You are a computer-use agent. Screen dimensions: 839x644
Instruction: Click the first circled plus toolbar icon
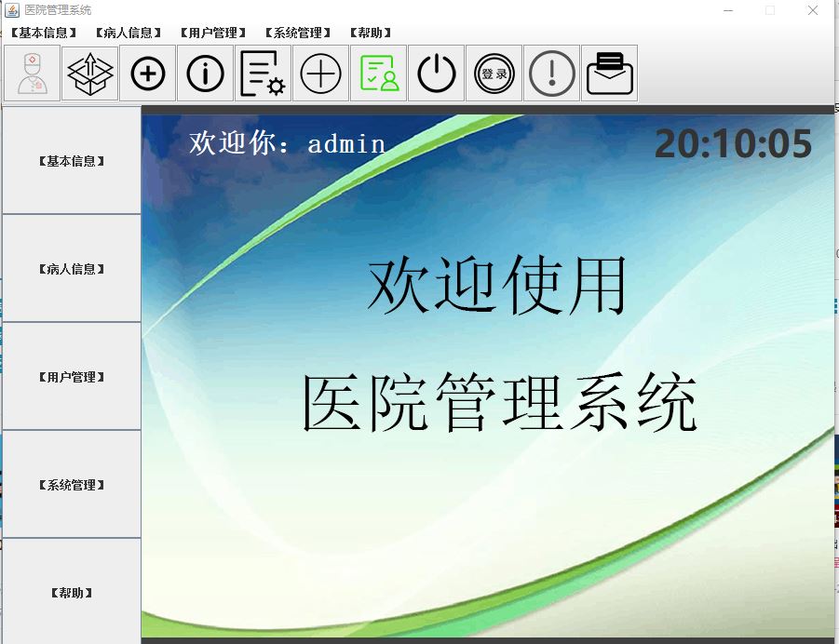point(147,73)
